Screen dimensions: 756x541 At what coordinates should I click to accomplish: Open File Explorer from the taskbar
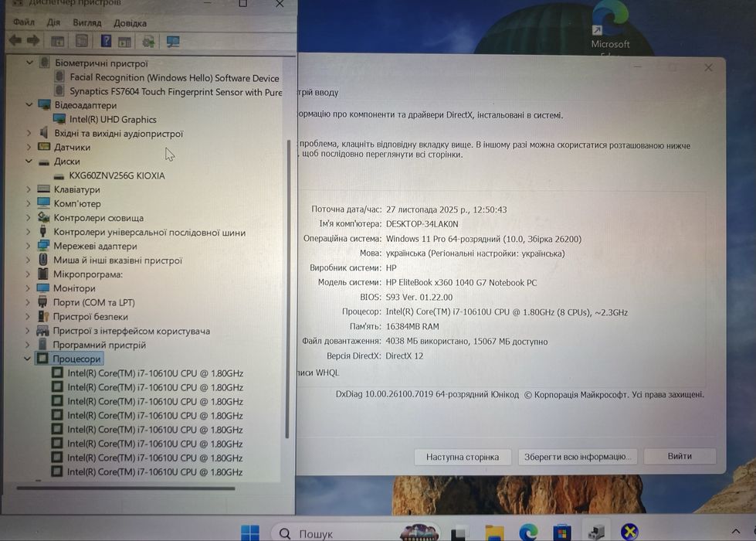(494, 532)
